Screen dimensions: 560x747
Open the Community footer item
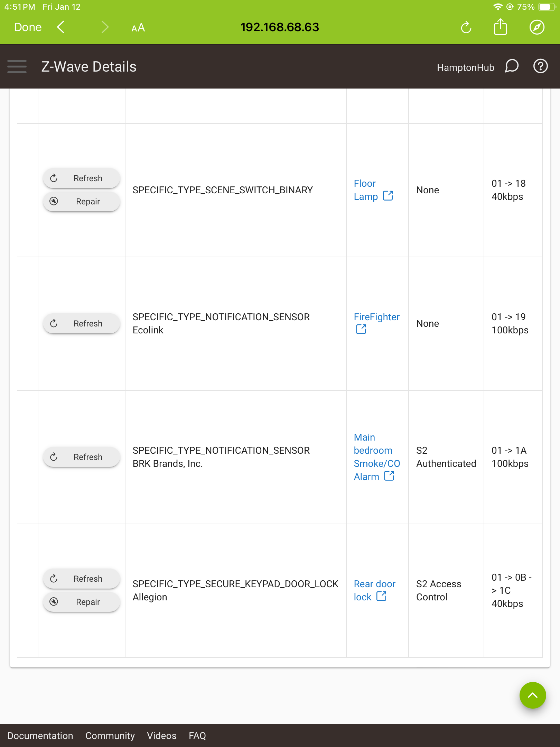point(110,736)
